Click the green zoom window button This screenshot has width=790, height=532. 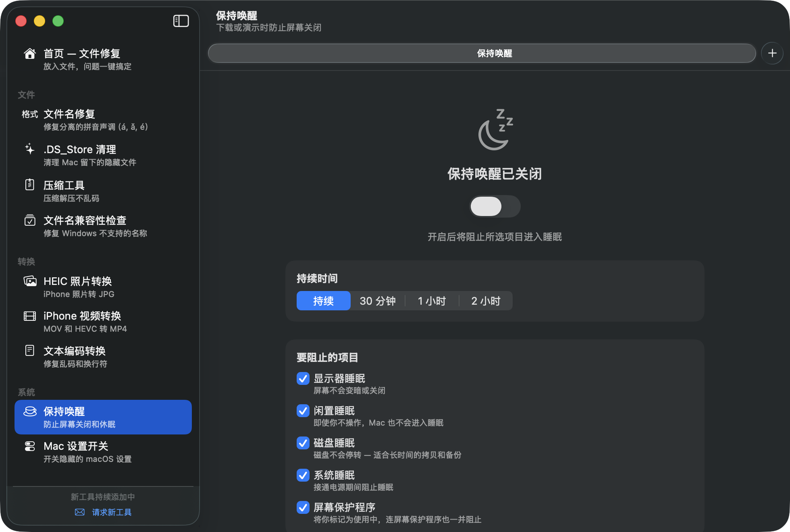58,21
